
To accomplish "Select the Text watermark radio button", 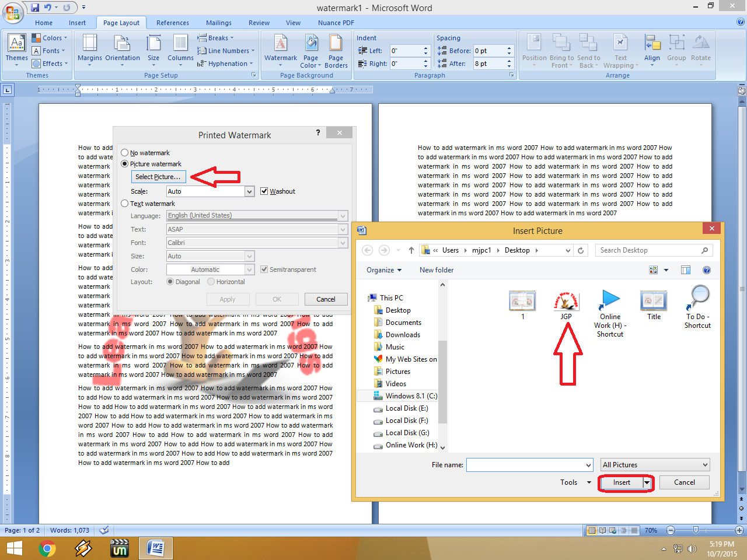I will point(124,203).
